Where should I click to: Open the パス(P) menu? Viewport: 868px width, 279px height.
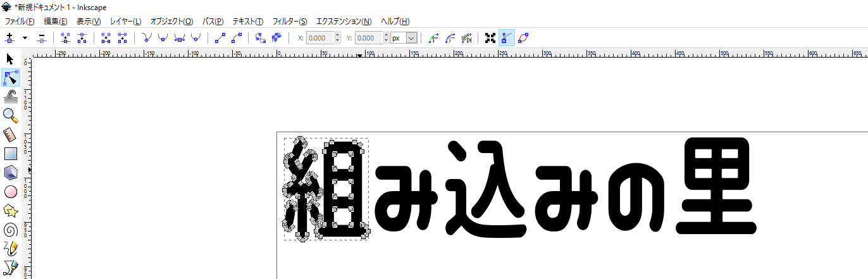click(213, 22)
